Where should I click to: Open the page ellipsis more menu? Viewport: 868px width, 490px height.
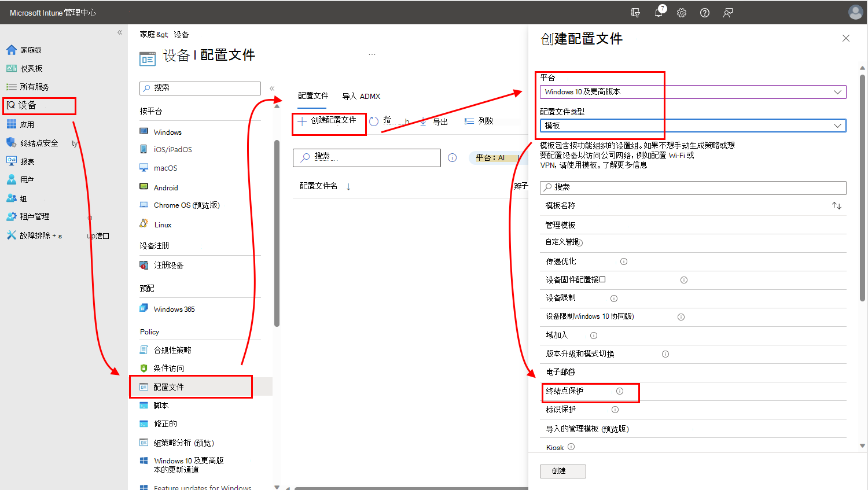[x=372, y=54]
